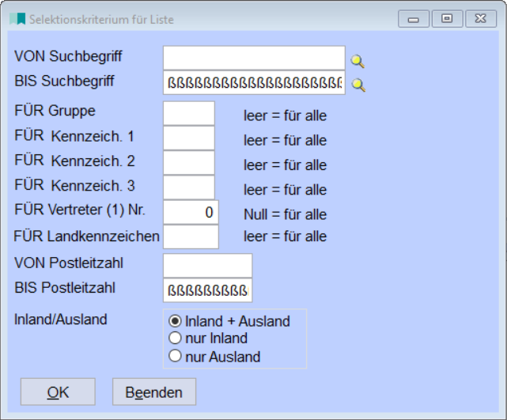Click the FÜR Gruppe input box
This screenshot has width=507, height=420.
[x=189, y=113]
